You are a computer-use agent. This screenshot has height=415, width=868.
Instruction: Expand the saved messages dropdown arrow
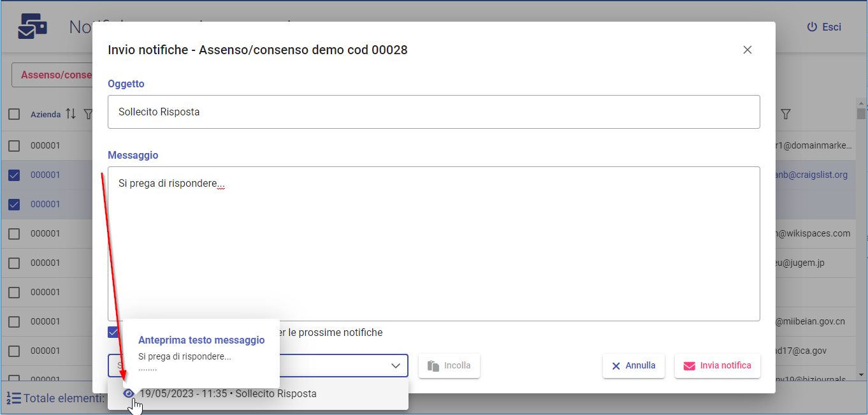(395, 366)
